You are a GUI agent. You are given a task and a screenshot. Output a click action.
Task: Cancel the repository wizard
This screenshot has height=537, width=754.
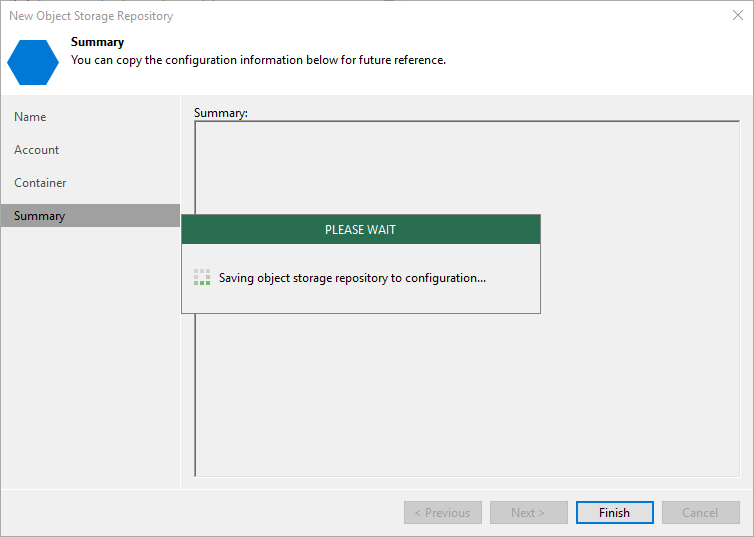click(700, 513)
